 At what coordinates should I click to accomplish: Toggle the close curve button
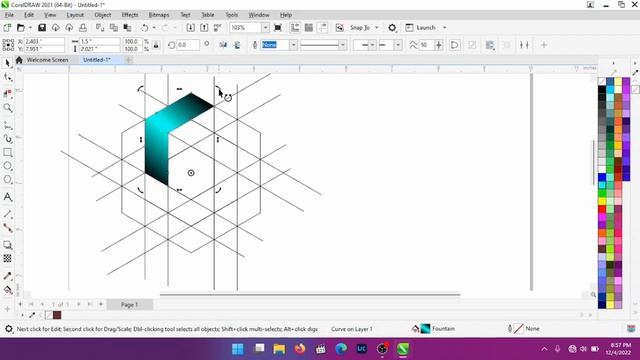454,45
